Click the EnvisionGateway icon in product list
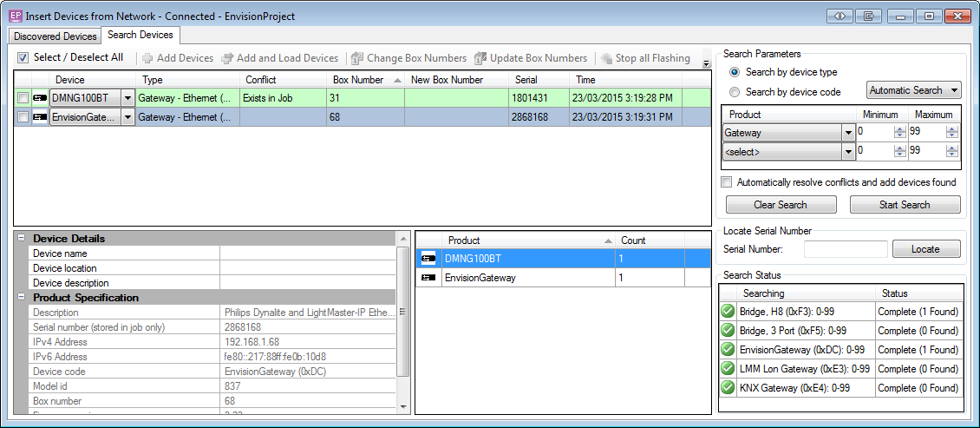 (428, 278)
